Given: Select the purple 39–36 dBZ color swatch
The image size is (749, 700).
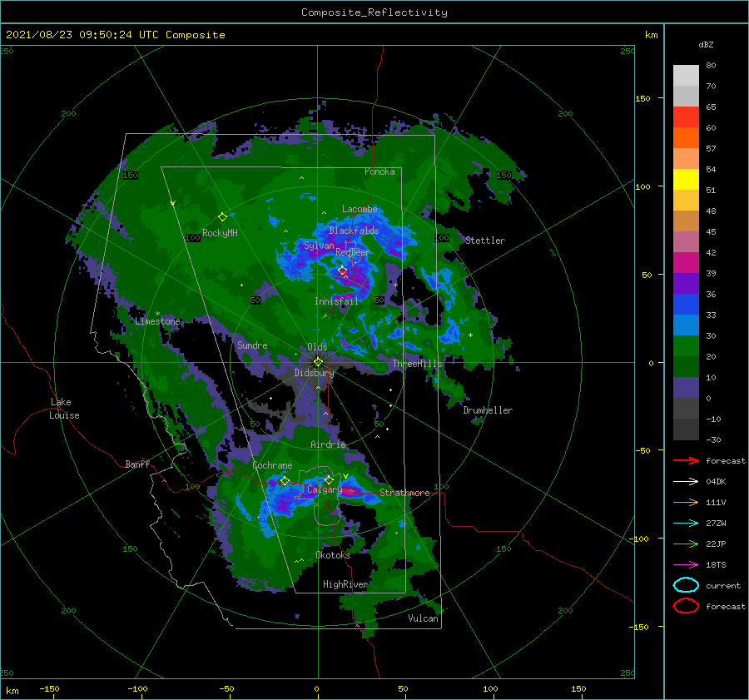Looking at the screenshot, I should pyautogui.click(x=686, y=283).
